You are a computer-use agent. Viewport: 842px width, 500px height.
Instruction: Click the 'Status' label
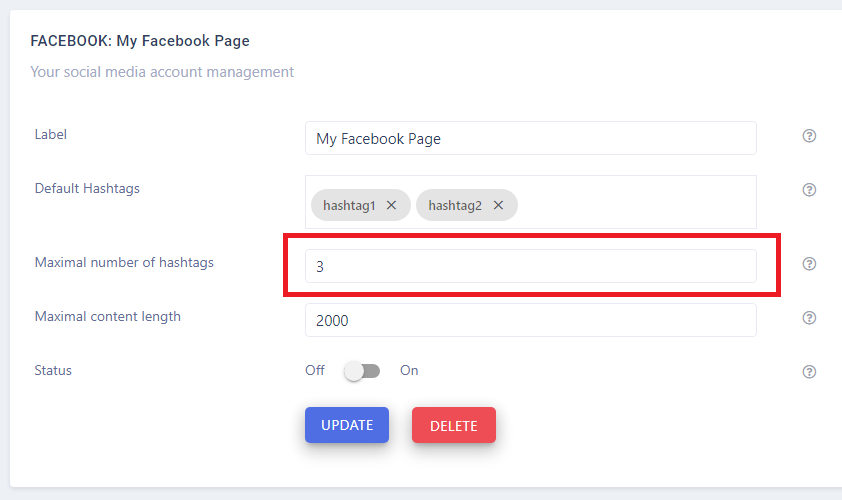click(x=53, y=371)
